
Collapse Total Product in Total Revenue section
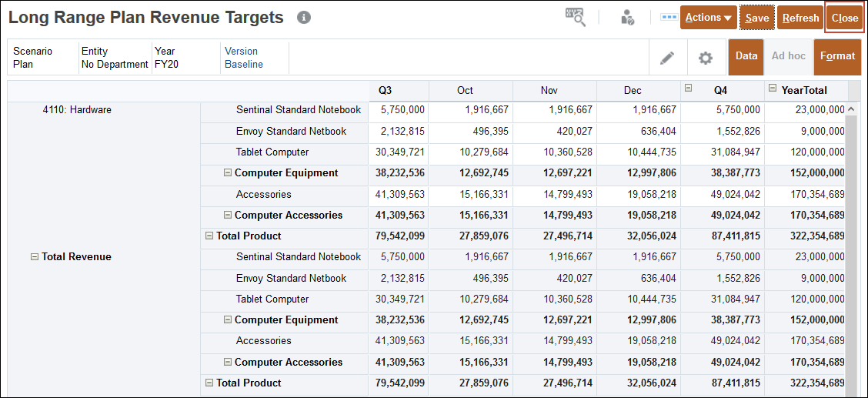point(209,383)
